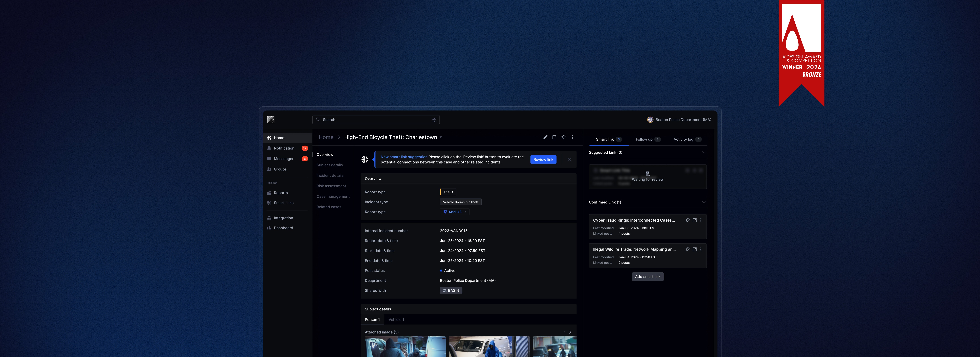Click the Review link button

pyautogui.click(x=543, y=160)
